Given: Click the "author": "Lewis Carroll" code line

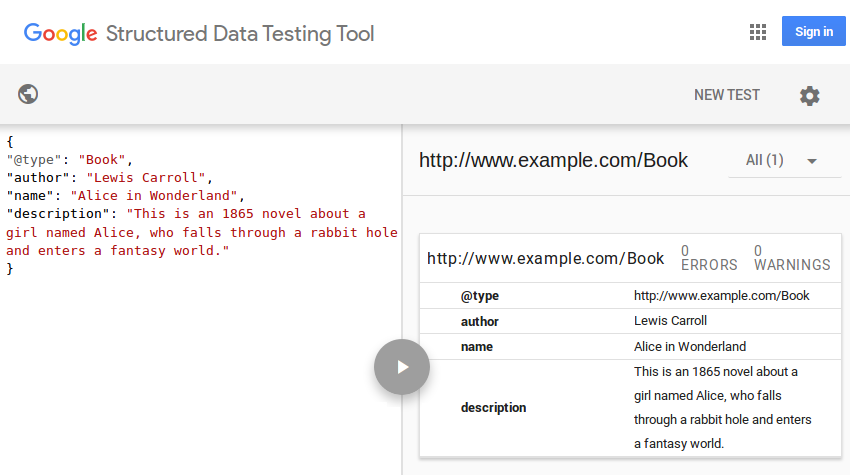Looking at the screenshot, I should pyautogui.click(x=110, y=178).
